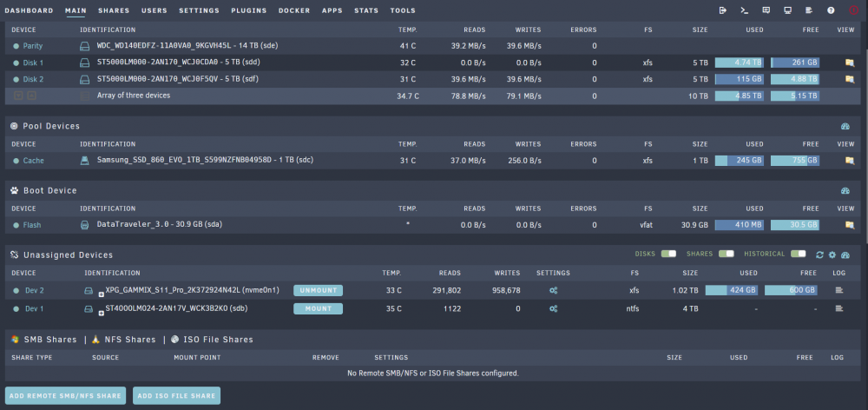Browse Disk 2 contents with view icon
Viewport: 868px width, 410px height.
(849, 79)
